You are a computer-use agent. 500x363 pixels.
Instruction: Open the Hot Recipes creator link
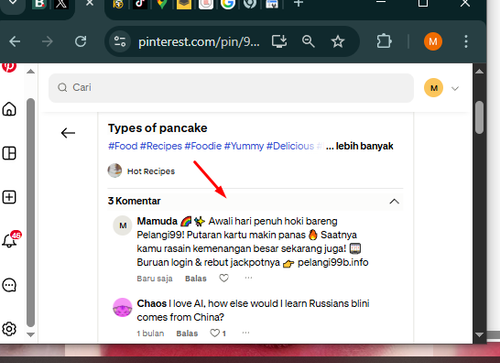pos(151,171)
